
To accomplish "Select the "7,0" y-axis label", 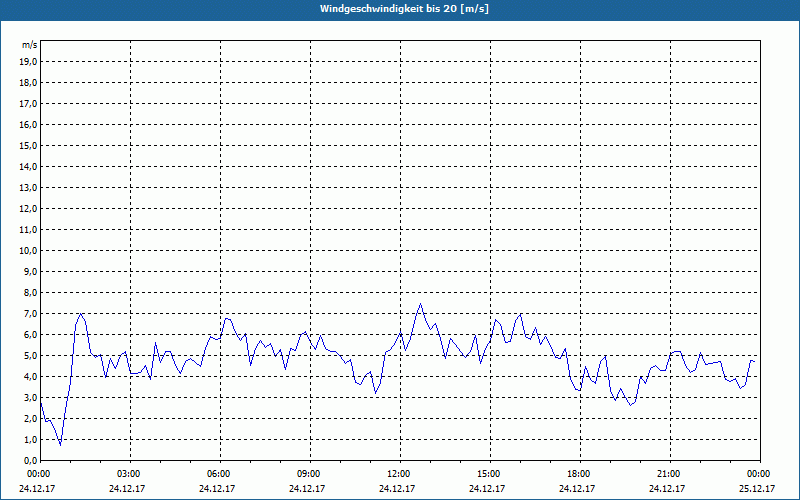I will pos(31,314).
